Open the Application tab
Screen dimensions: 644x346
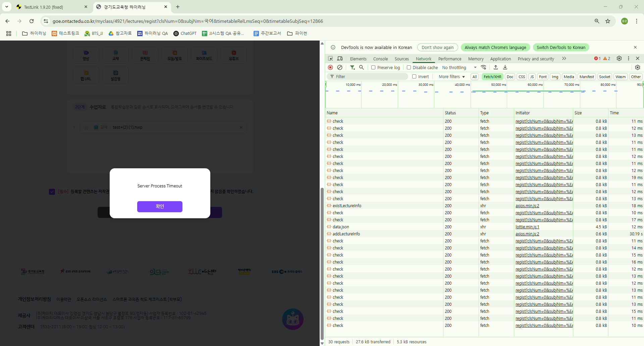500,59
